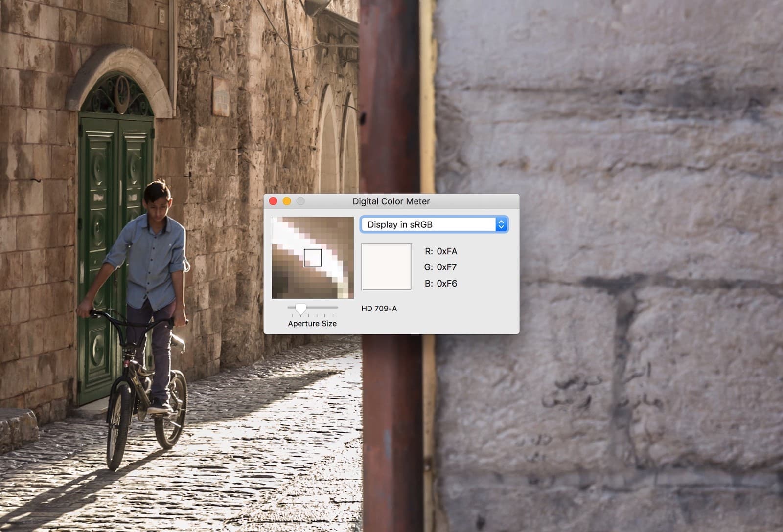The image size is (783, 532).
Task: Click the Aperture Size label
Action: pos(312,324)
